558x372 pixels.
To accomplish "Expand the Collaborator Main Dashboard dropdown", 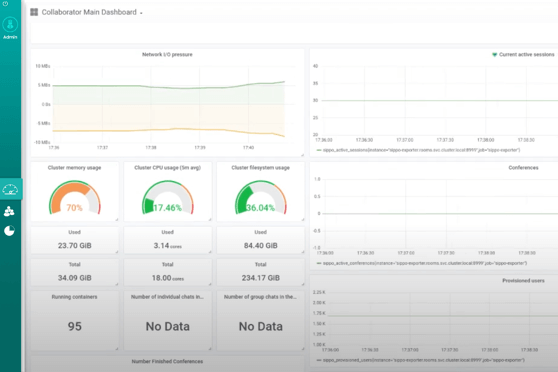I will [x=141, y=13].
